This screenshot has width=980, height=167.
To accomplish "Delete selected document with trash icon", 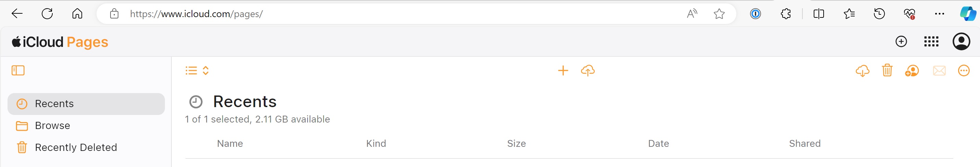I will tap(887, 70).
